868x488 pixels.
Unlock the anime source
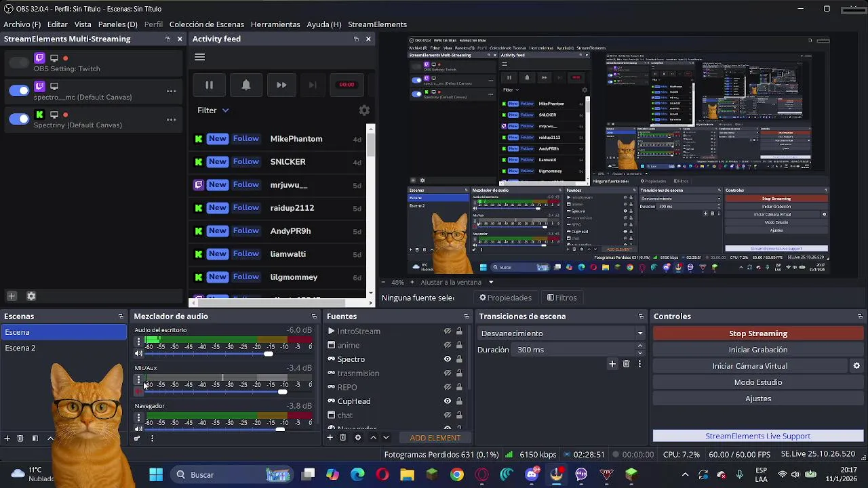tap(459, 346)
